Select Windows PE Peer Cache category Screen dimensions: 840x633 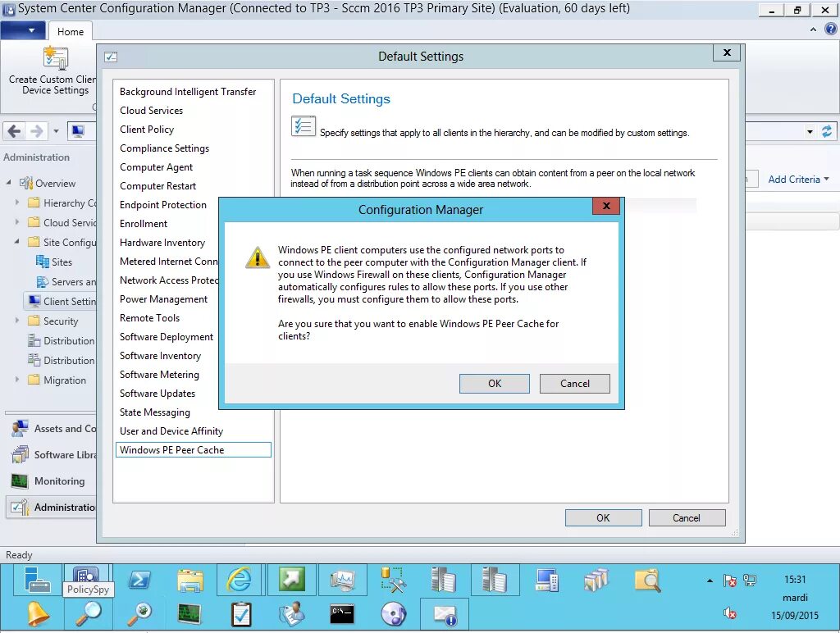point(194,450)
